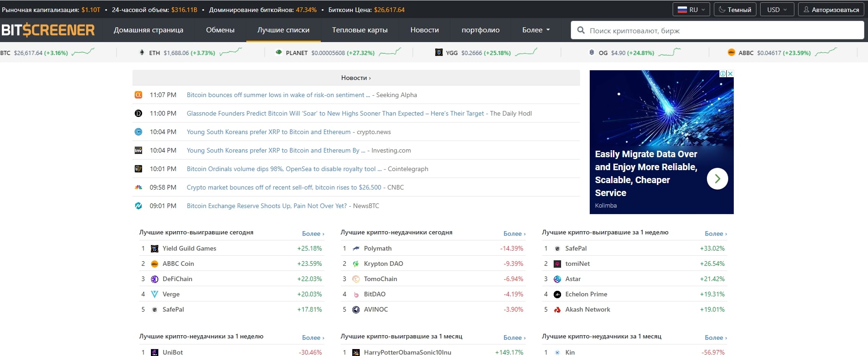
Task: Open UniBot in weekly losers list
Action: (173, 352)
